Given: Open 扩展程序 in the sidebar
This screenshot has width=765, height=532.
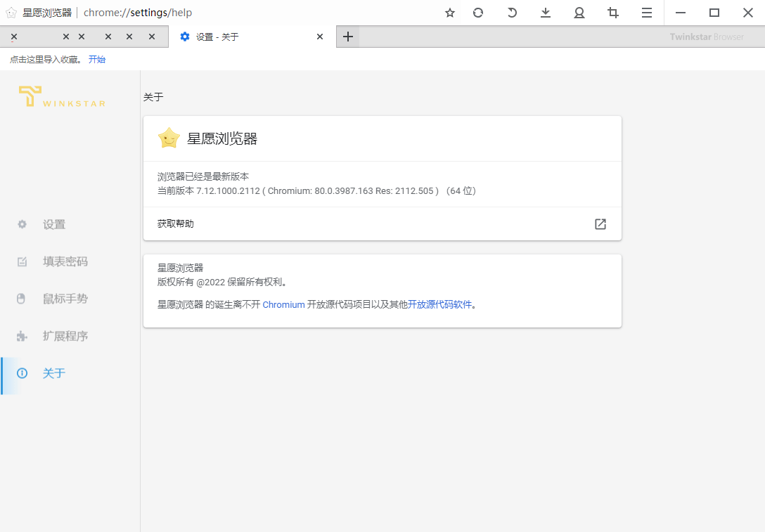Looking at the screenshot, I should pyautogui.click(x=65, y=337).
